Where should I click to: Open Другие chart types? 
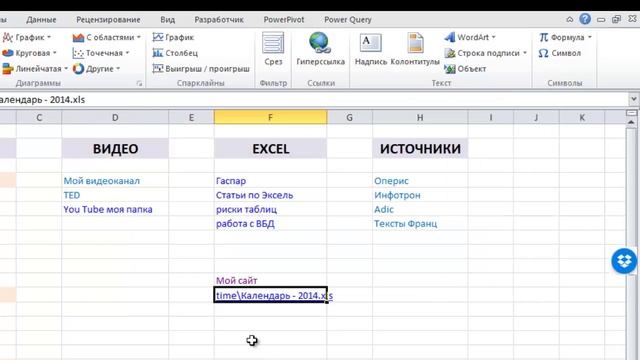[x=96, y=69]
